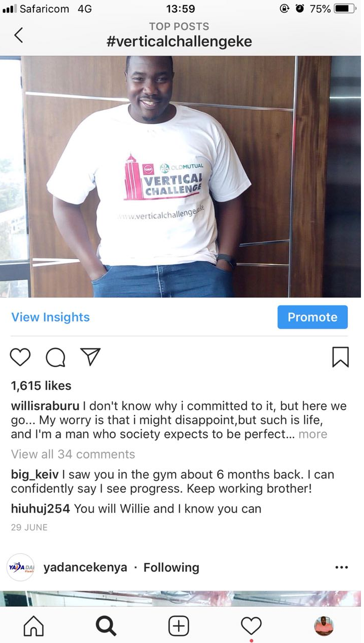Share post with paper plane icon
This screenshot has width=364, height=643.
coord(91,357)
